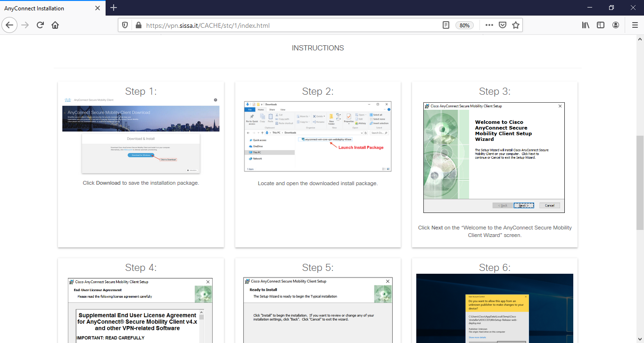The height and width of the screenshot is (343, 644).
Task: Click the 'Step 6:' heading
Action: pyautogui.click(x=495, y=268)
